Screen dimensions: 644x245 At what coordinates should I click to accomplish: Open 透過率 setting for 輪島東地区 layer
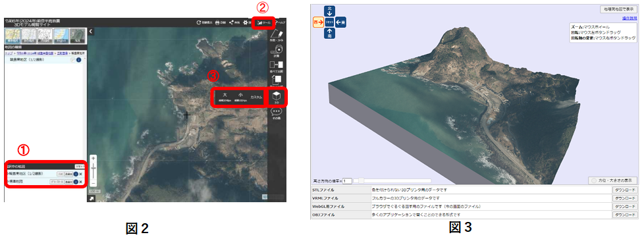pyautogui.click(x=69, y=174)
